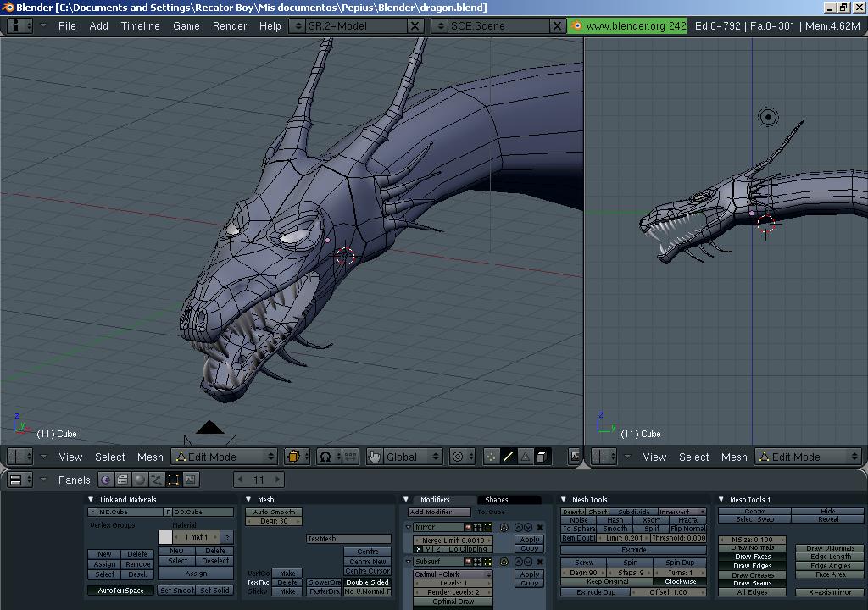Open the Editing context icon in Panels header
This screenshot has height=610, width=868.
click(173, 480)
